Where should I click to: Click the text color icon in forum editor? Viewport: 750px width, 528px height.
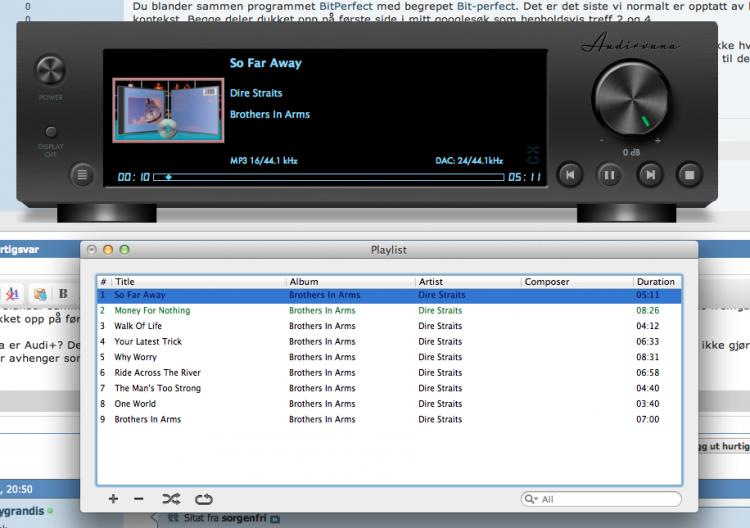coord(12,293)
